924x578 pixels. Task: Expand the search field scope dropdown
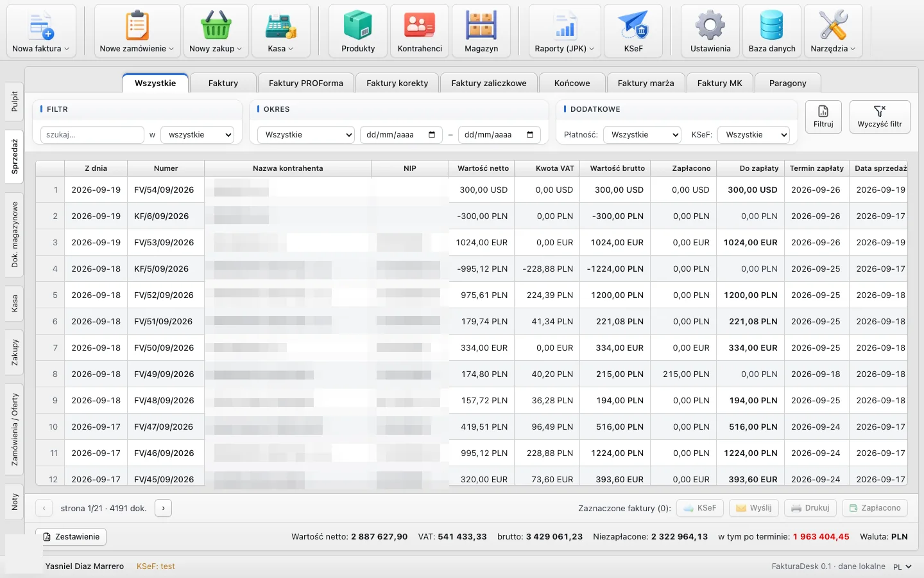(x=197, y=135)
